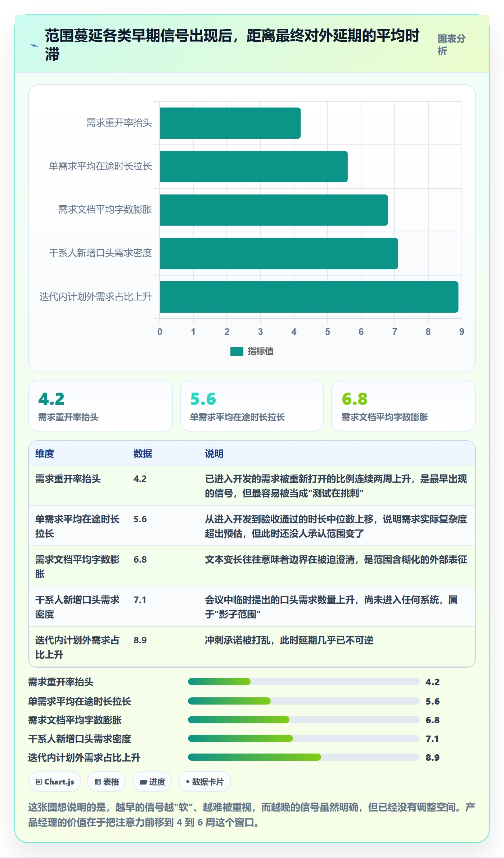Toggle the 指标值 legend color swatch
This screenshot has width=504, height=858.
coord(237,352)
